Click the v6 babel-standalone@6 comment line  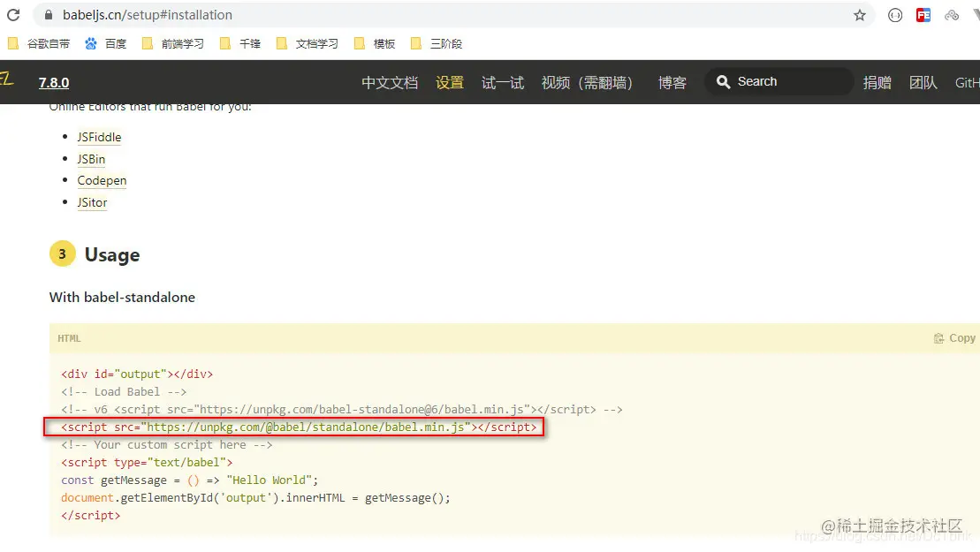pos(342,410)
